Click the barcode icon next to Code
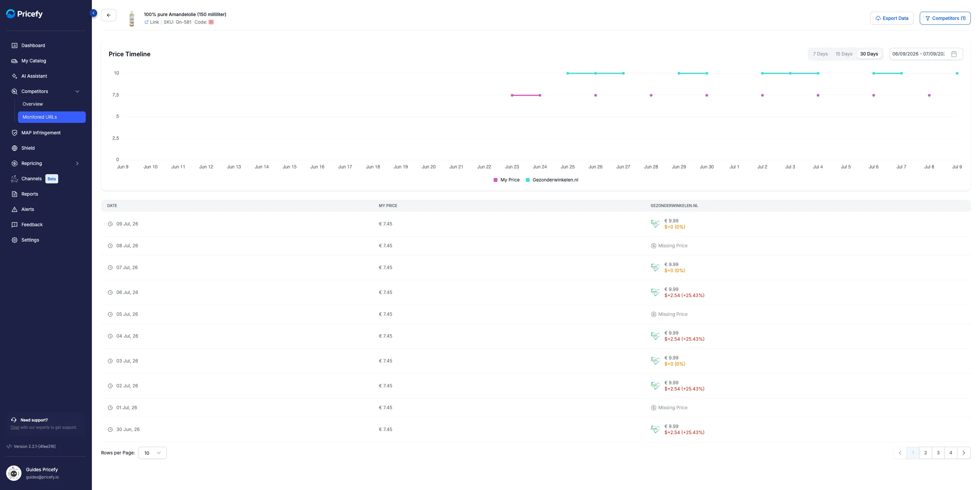This screenshot has height=490, width=980. [211, 22]
